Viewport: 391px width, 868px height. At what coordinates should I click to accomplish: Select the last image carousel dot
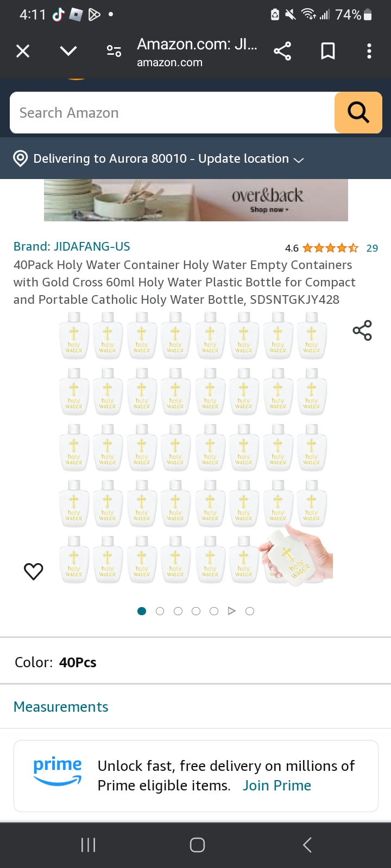[x=250, y=611]
